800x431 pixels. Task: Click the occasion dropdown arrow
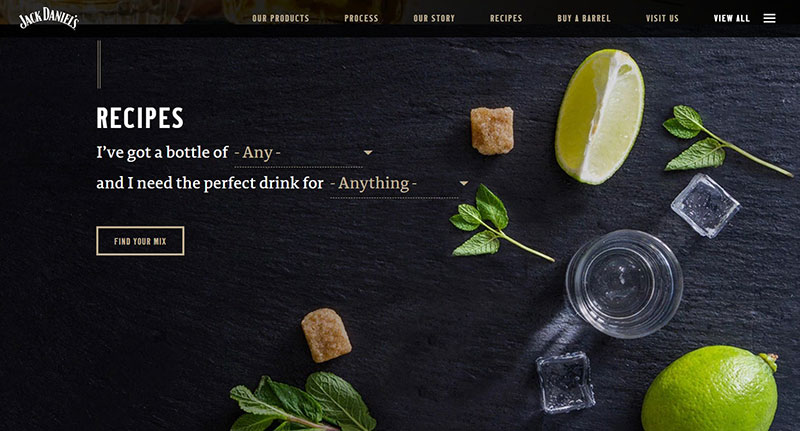pos(464,183)
